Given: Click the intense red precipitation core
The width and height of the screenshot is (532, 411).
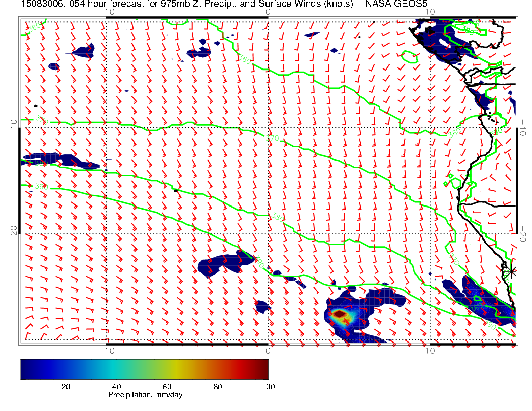Looking at the screenshot, I should (x=341, y=314).
